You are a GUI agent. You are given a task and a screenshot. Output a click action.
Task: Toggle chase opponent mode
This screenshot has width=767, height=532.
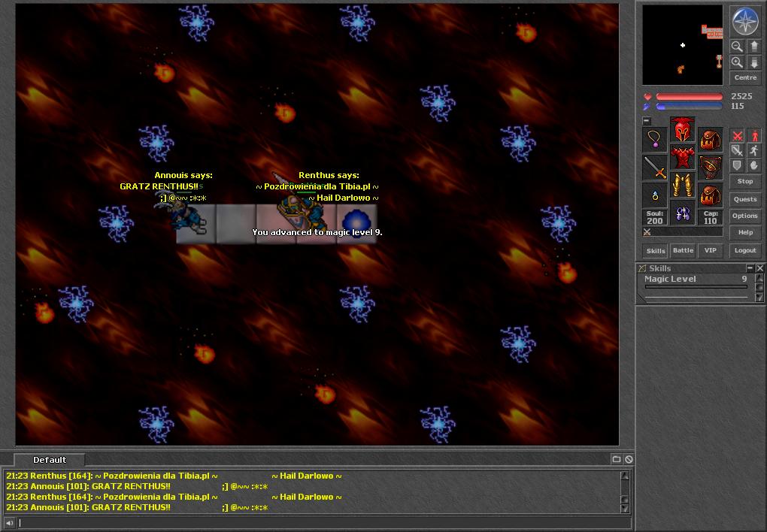click(x=753, y=150)
